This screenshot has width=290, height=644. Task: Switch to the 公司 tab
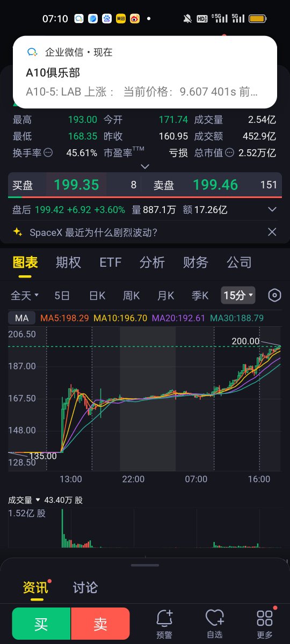click(239, 262)
